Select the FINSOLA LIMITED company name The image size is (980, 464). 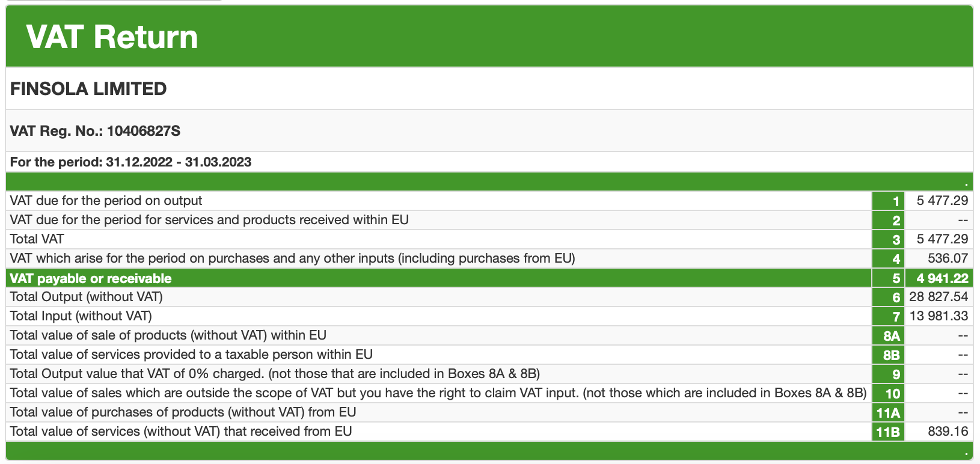[88, 89]
